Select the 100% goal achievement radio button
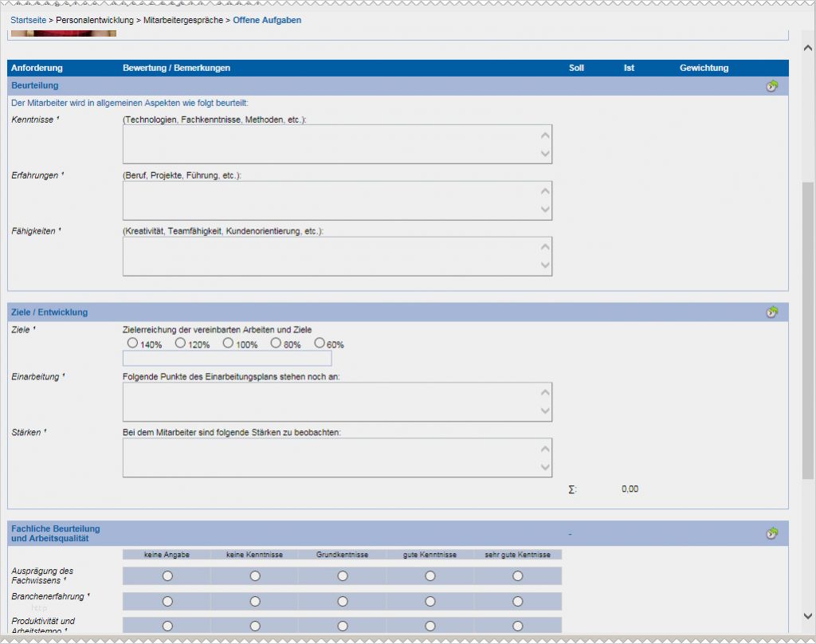This screenshot has width=816, height=644. coord(228,344)
